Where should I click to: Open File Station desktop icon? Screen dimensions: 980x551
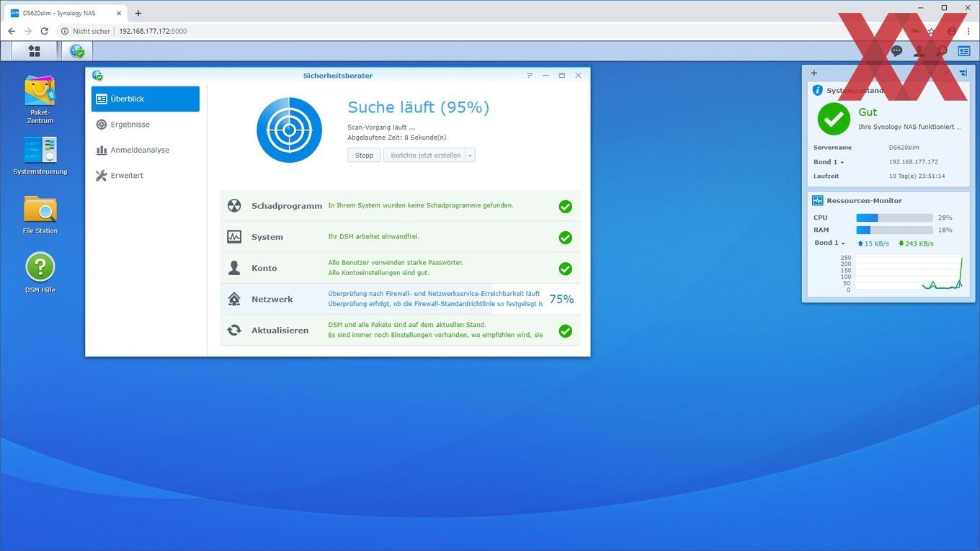tap(40, 215)
